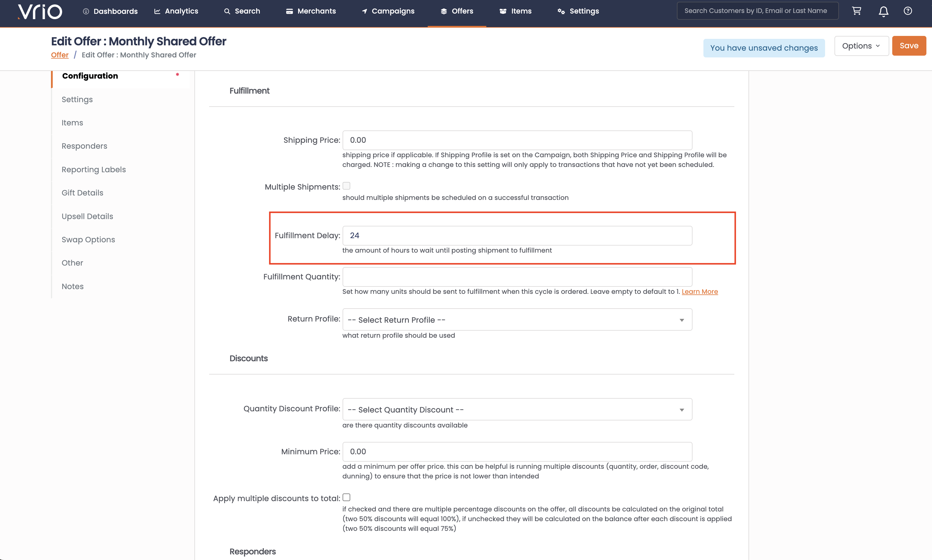Open the shopping cart icon

[x=857, y=11]
